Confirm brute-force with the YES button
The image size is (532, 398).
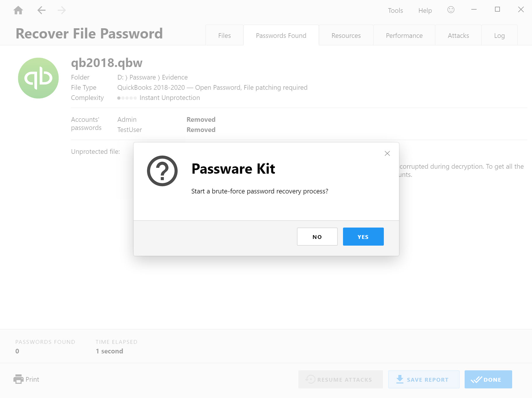pyautogui.click(x=363, y=237)
